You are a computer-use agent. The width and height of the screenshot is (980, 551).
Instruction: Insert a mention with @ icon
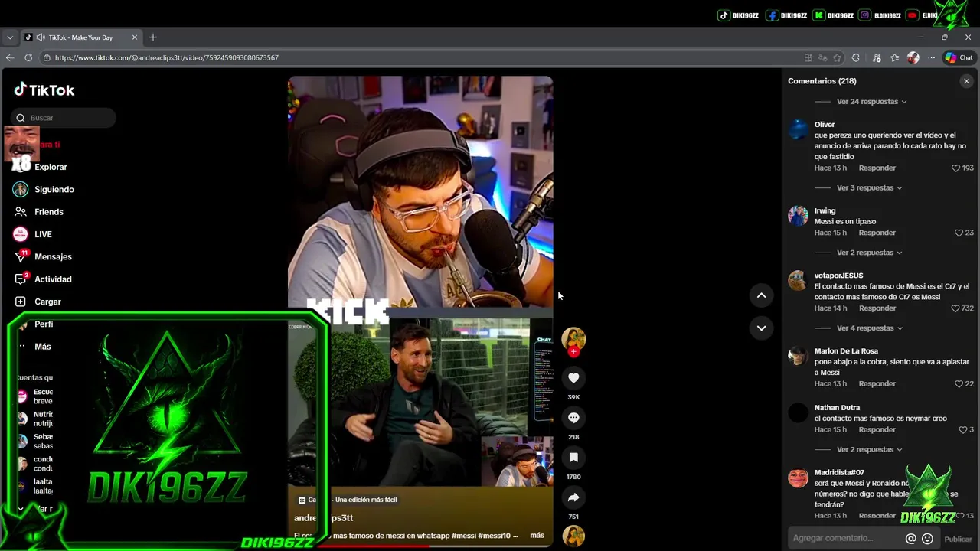pyautogui.click(x=910, y=539)
